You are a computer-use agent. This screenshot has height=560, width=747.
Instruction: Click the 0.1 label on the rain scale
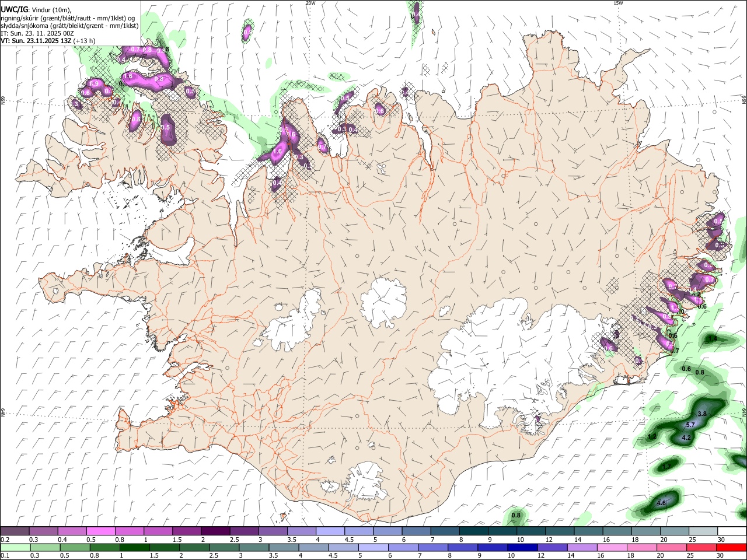pos(5,555)
